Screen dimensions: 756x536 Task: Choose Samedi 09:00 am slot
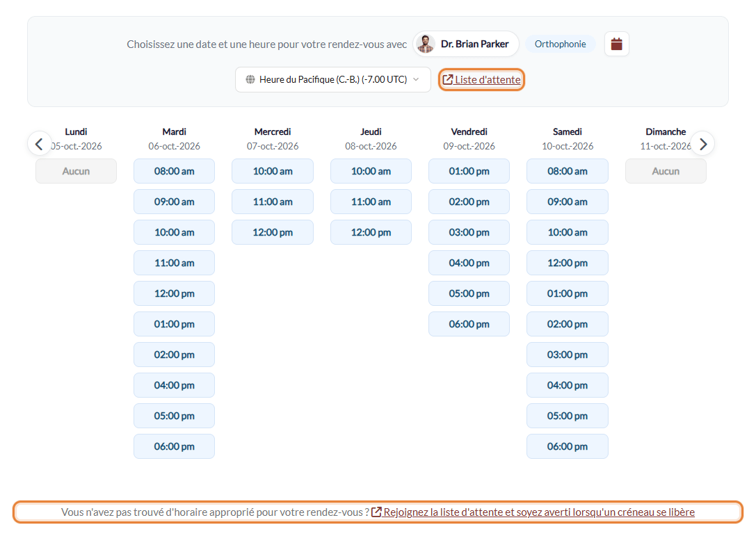tap(568, 202)
